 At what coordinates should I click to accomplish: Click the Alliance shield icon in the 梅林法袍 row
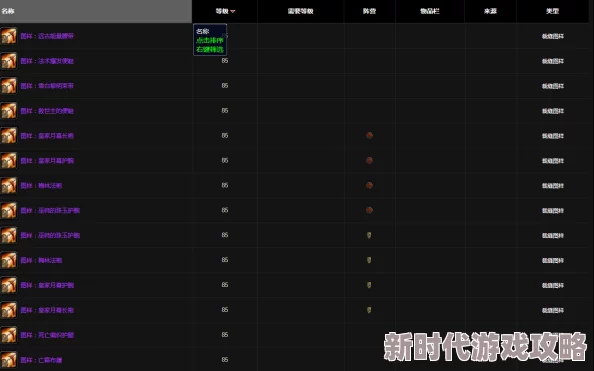[369, 260]
